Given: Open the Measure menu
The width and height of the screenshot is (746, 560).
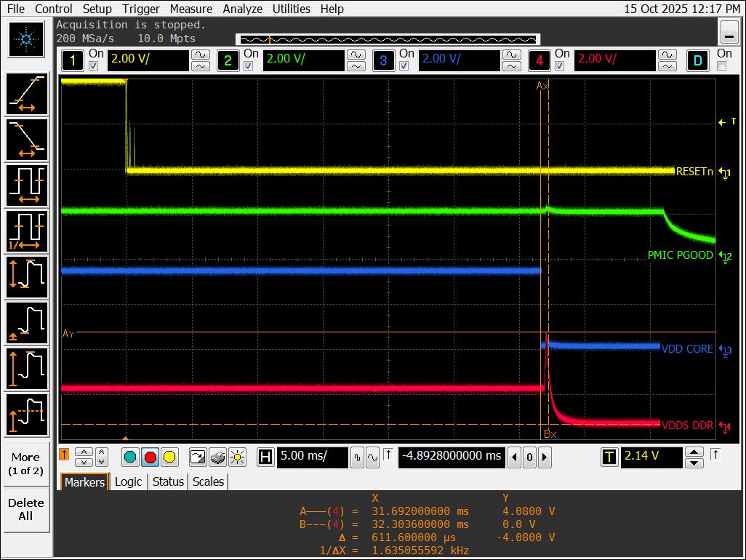Looking at the screenshot, I should point(191,9).
